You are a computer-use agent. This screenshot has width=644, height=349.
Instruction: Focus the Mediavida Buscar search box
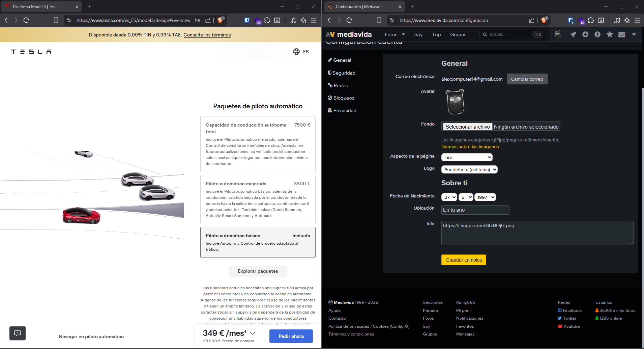513,34
